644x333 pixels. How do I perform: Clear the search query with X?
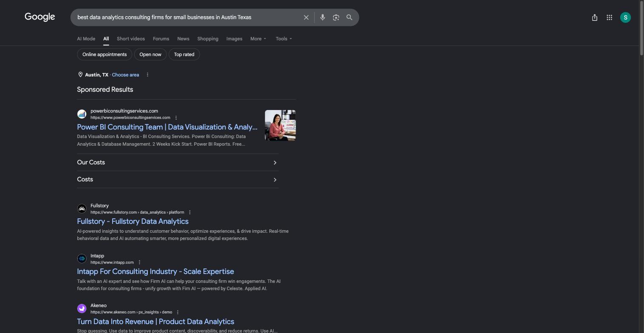click(x=306, y=17)
